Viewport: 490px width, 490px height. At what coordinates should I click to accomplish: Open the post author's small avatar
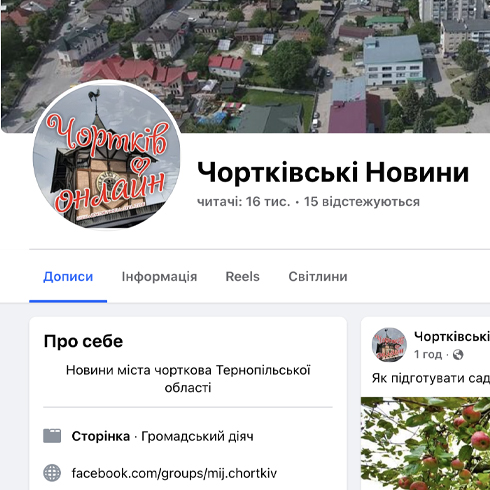click(x=389, y=345)
